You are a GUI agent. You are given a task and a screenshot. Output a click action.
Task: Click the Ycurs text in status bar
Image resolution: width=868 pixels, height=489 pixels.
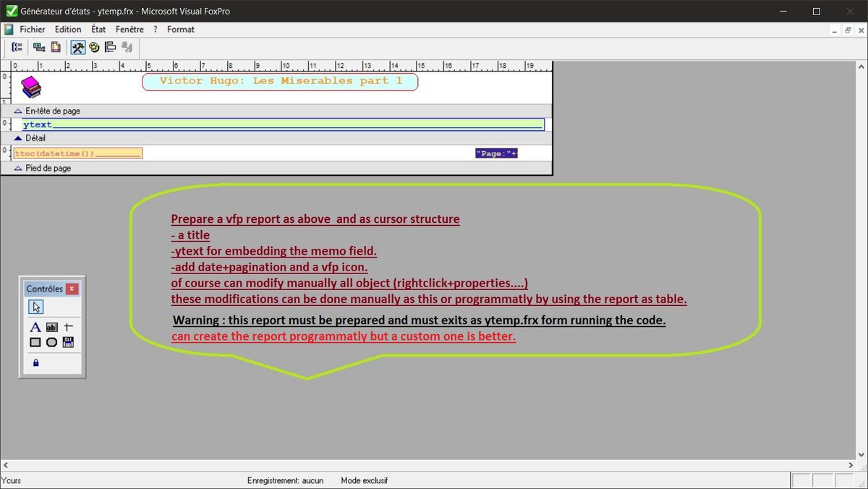[12, 480]
